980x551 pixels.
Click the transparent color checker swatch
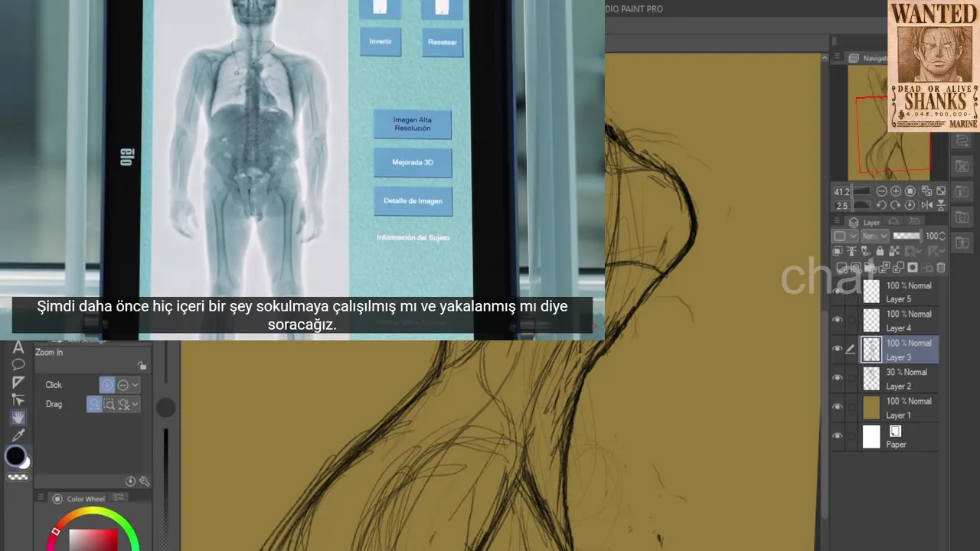pos(18,477)
